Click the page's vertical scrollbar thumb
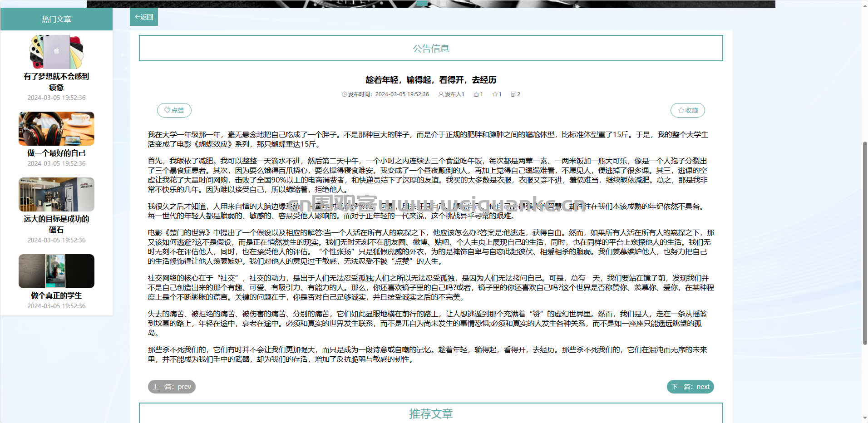Screen dimensions: 868x423 [x=864, y=243]
